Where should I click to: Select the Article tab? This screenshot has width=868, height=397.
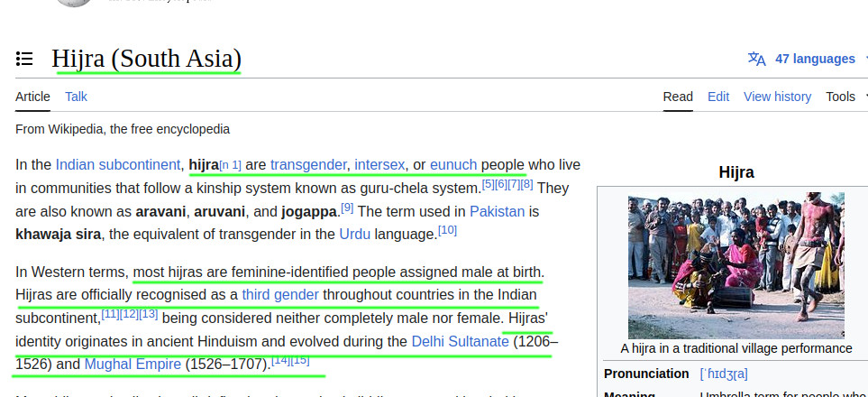click(32, 97)
